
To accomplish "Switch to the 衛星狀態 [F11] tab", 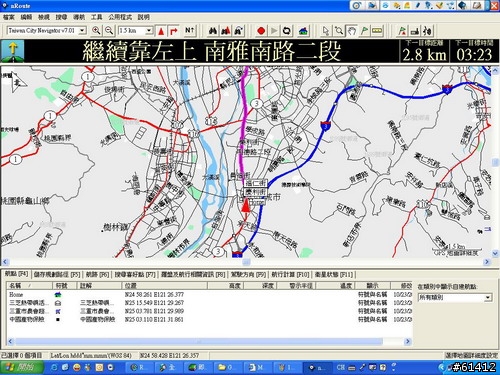I will (x=334, y=275).
